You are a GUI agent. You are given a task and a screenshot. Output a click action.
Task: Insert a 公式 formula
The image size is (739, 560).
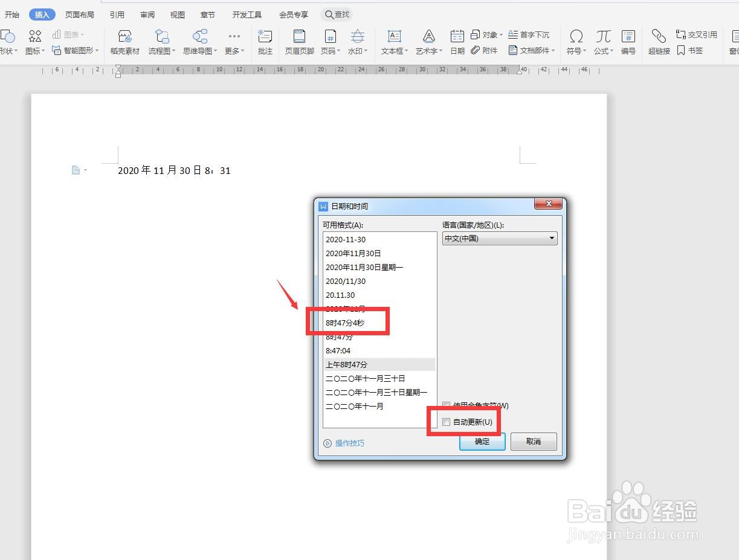(x=603, y=42)
